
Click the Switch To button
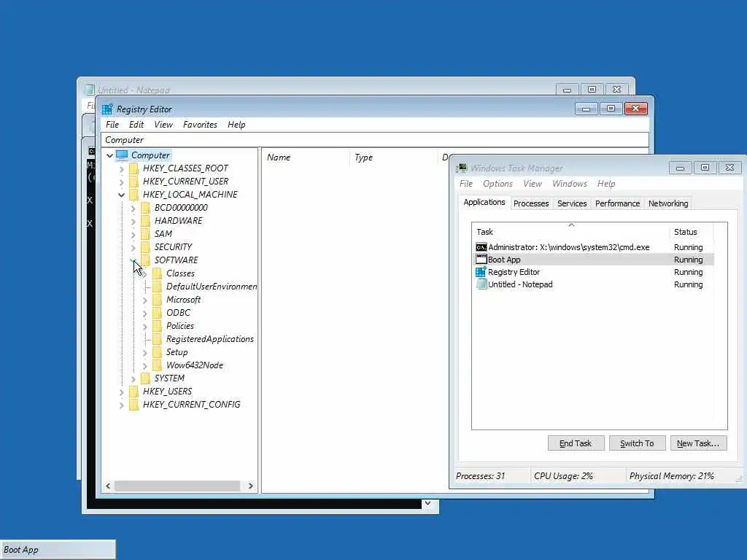tap(637, 443)
